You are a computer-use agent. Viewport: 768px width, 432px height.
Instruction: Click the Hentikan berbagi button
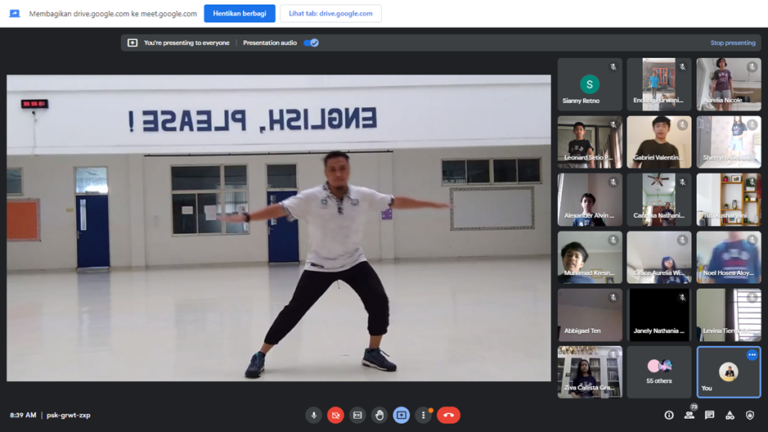click(x=239, y=14)
